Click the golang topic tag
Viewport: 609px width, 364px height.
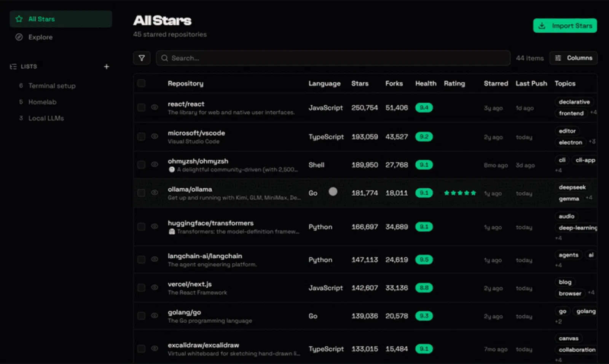[585, 312]
